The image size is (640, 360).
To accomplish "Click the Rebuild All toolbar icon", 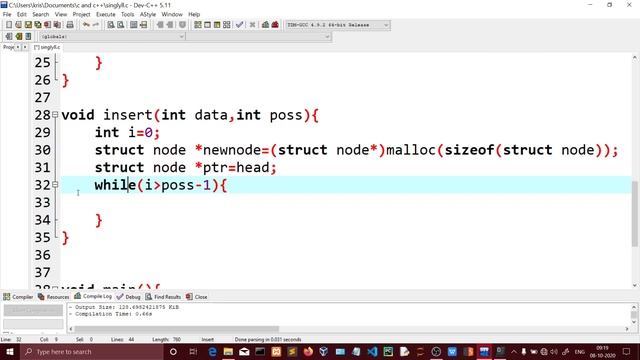I will [x=227, y=25].
